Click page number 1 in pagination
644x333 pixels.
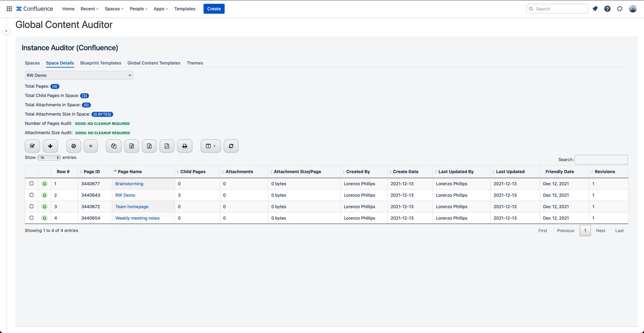(x=585, y=231)
